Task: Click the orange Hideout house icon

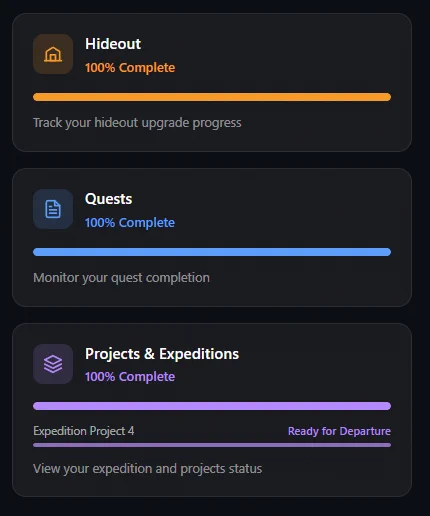Action: click(x=53, y=54)
